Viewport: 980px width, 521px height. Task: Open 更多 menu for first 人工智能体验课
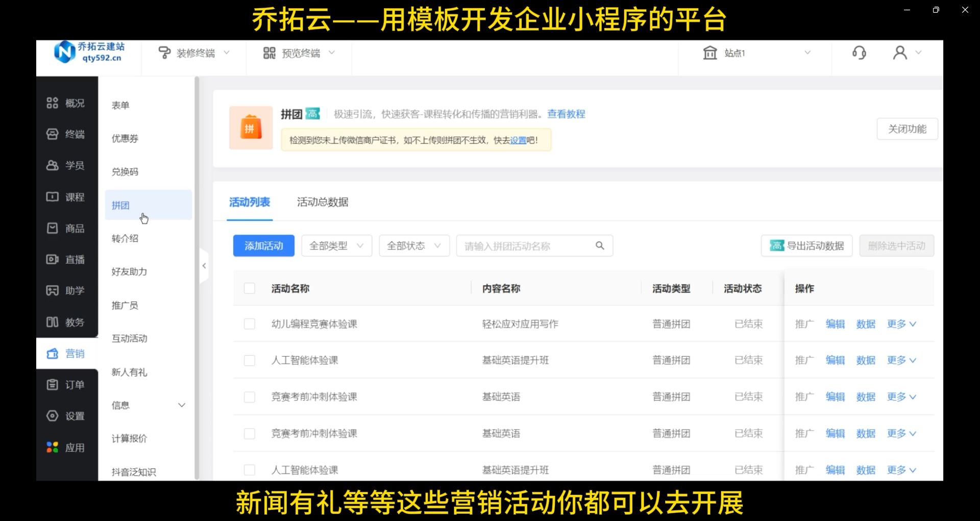902,360
